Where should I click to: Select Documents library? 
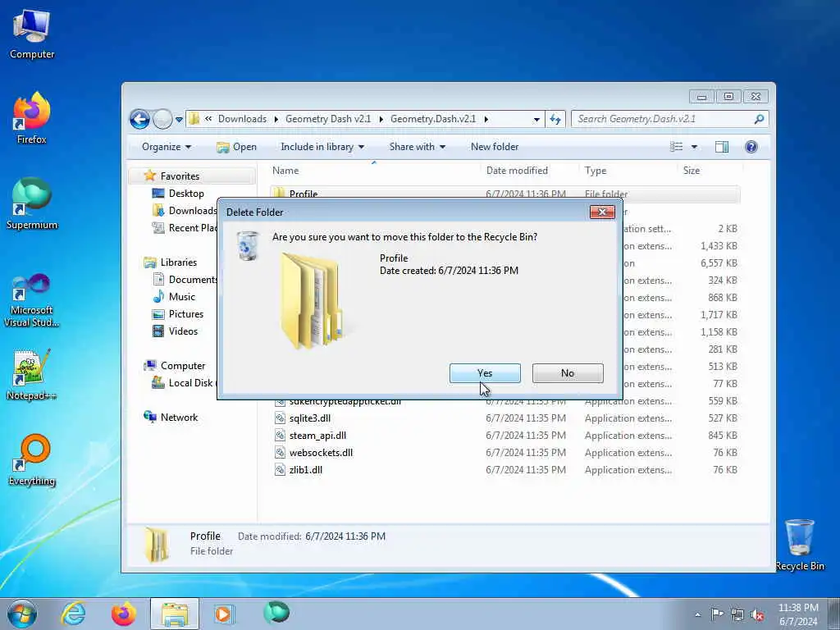click(x=185, y=279)
